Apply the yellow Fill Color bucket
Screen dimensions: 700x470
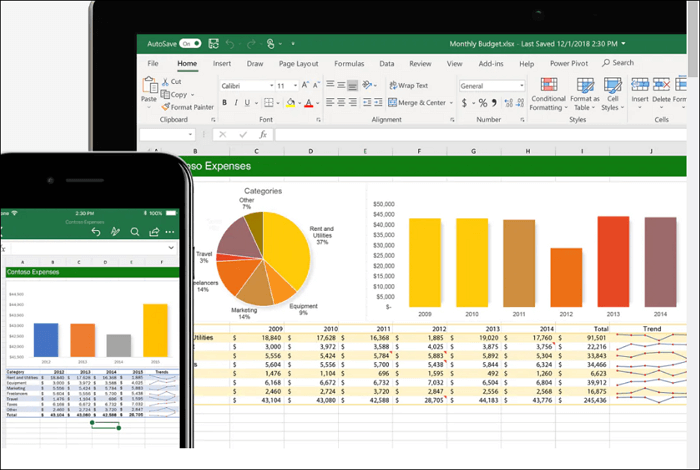(291, 103)
